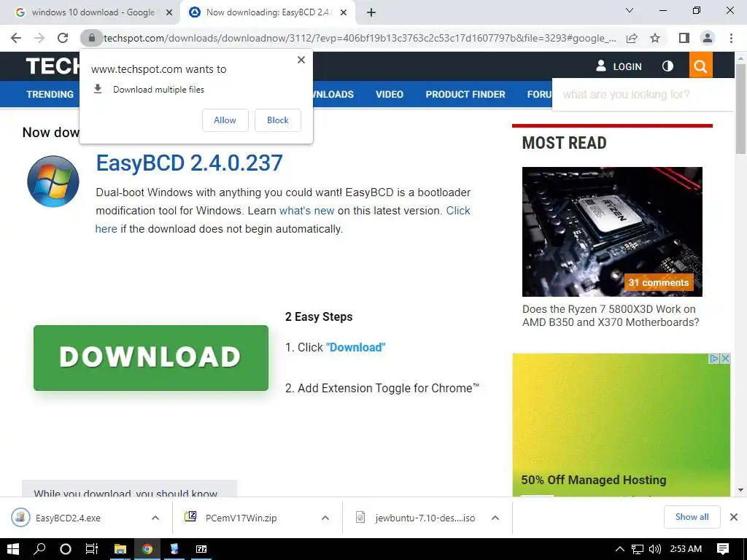Open EasyBCD2.4.exe download item
The image size is (747, 560).
(68, 518)
